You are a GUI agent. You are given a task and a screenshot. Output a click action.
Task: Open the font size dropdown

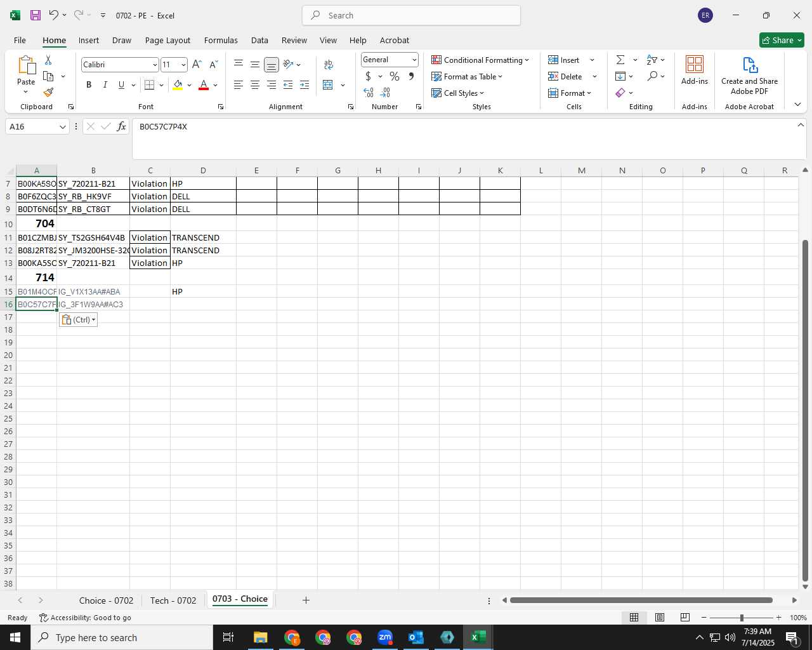point(183,65)
